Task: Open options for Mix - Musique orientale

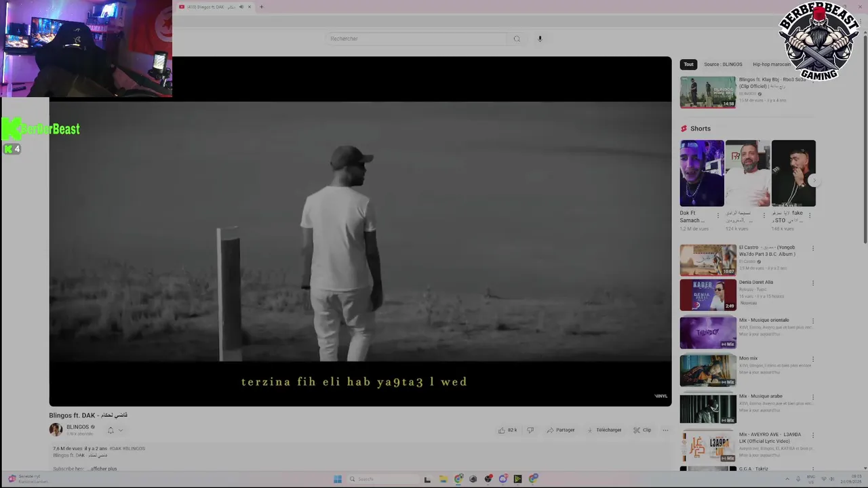Action: click(813, 321)
